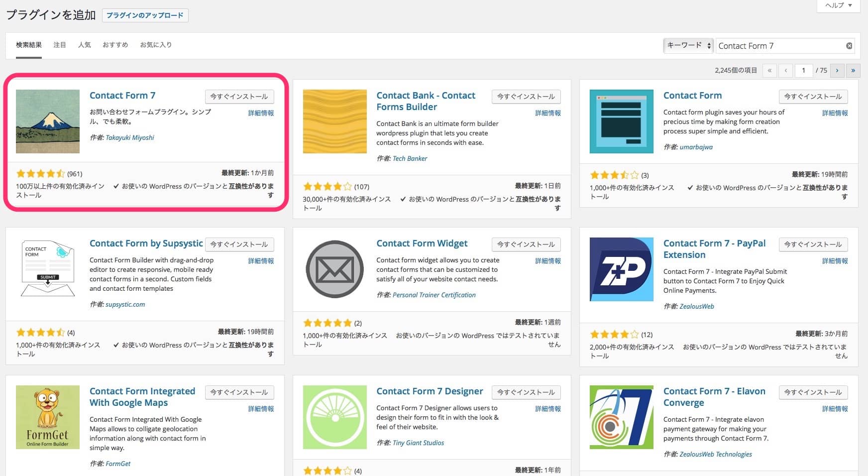Switch to the お気に入り tab
This screenshot has height=476, width=868.
(156, 45)
